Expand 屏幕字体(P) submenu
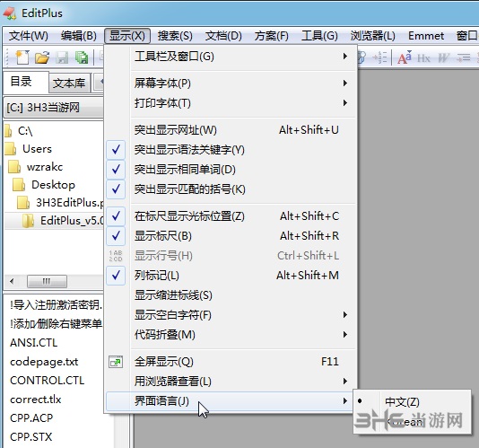 tap(231, 83)
